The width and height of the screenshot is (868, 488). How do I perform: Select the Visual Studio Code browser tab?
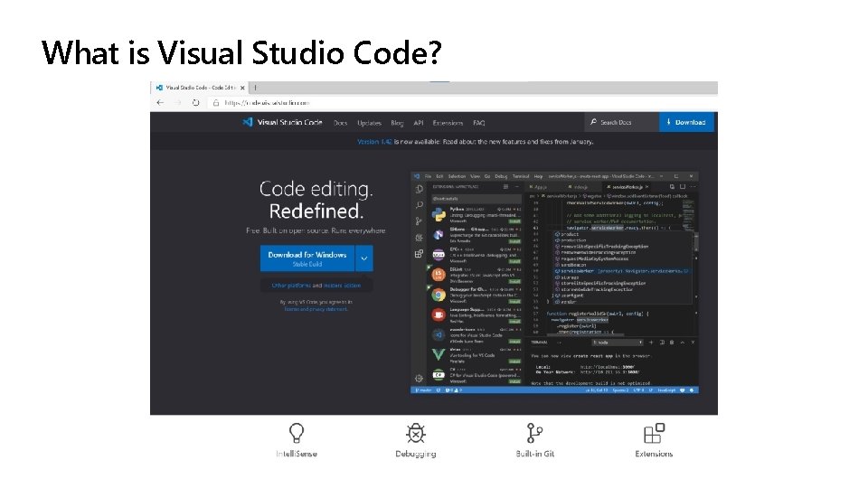point(201,88)
